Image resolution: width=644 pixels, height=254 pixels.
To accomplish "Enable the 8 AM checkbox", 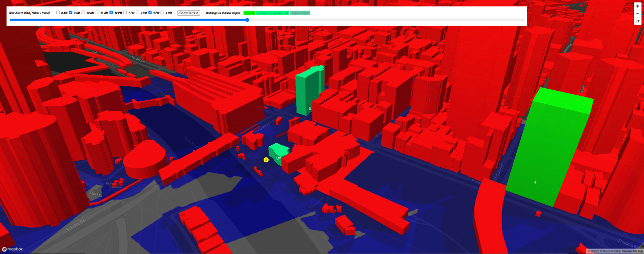I will [x=58, y=13].
